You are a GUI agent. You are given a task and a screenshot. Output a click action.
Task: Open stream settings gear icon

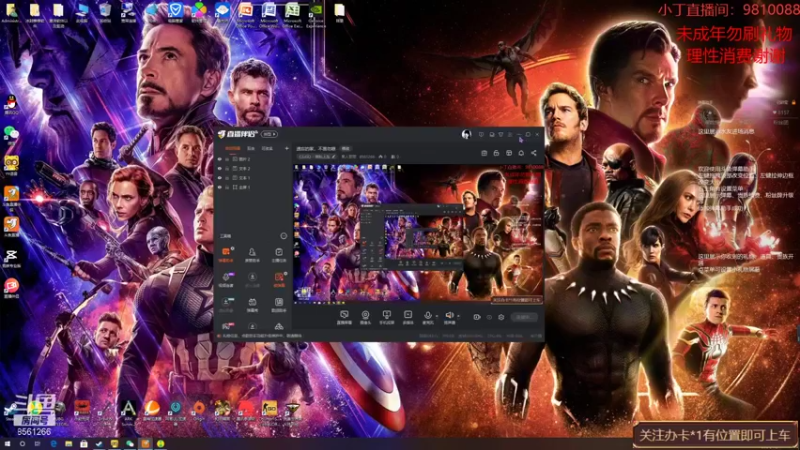[502, 317]
